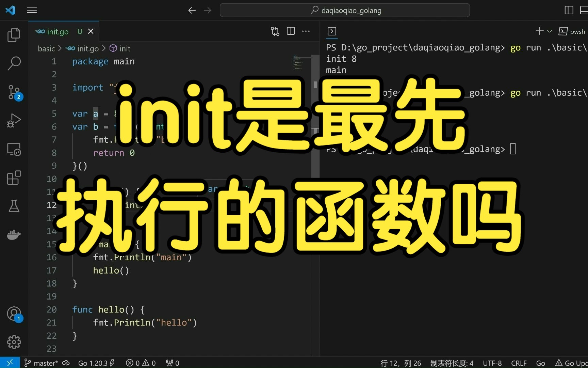Image resolution: width=588 pixels, height=368 pixels.
Task: Click func hello() declaration line 20
Action: click(x=109, y=310)
